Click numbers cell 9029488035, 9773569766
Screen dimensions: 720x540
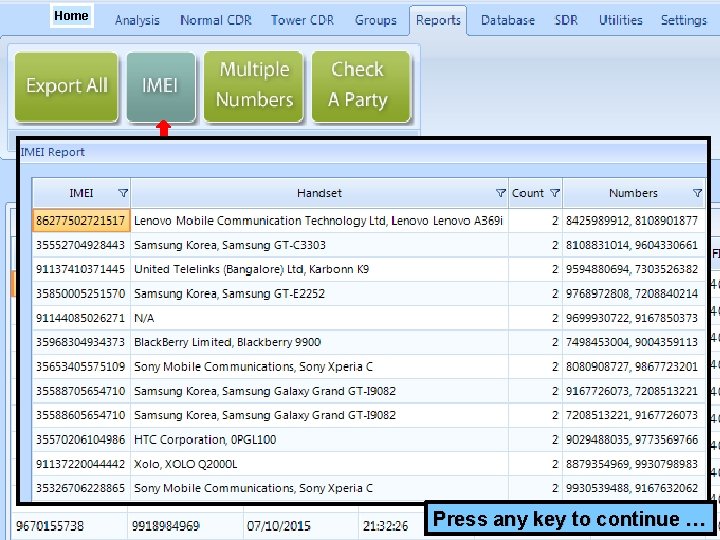pyautogui.click(x=634, y=440)
